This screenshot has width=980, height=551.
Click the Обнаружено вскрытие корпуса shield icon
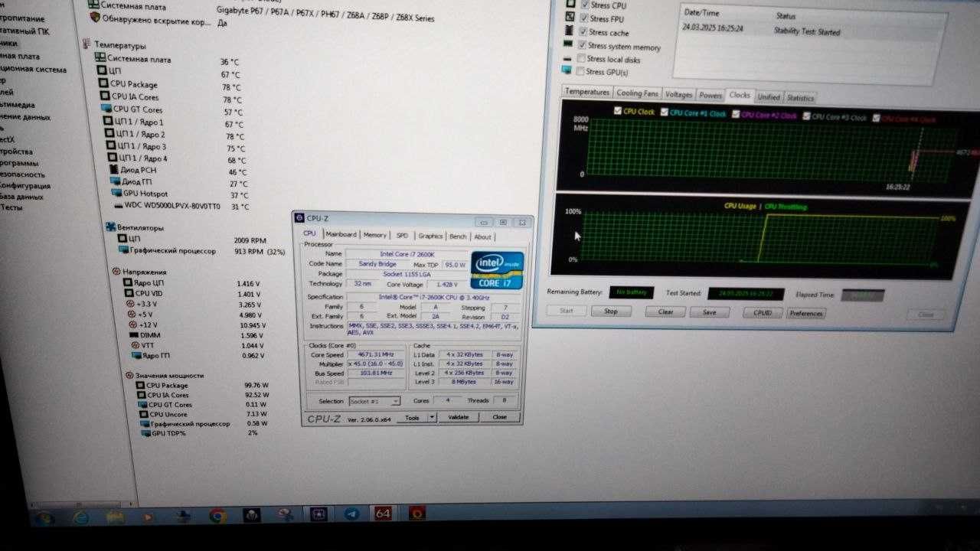tap(95, 17)
